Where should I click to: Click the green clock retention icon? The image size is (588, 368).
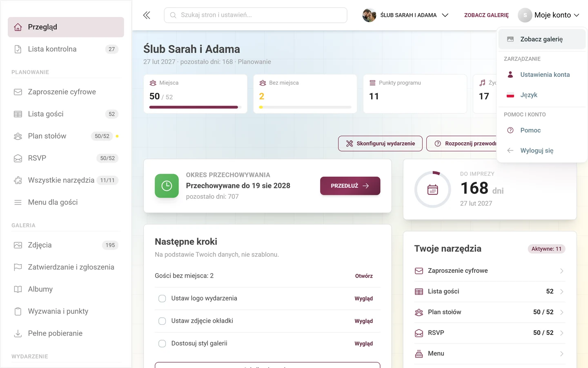(x=167, y=186)
